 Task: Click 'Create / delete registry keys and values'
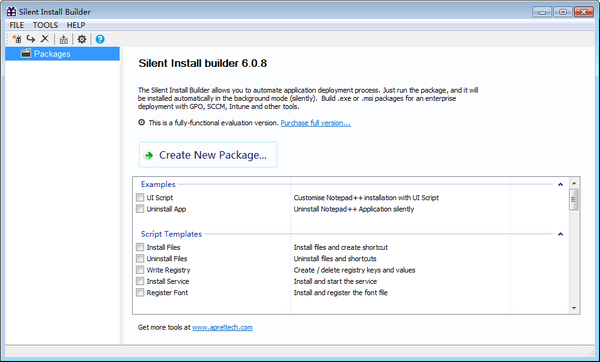[354, 270]
